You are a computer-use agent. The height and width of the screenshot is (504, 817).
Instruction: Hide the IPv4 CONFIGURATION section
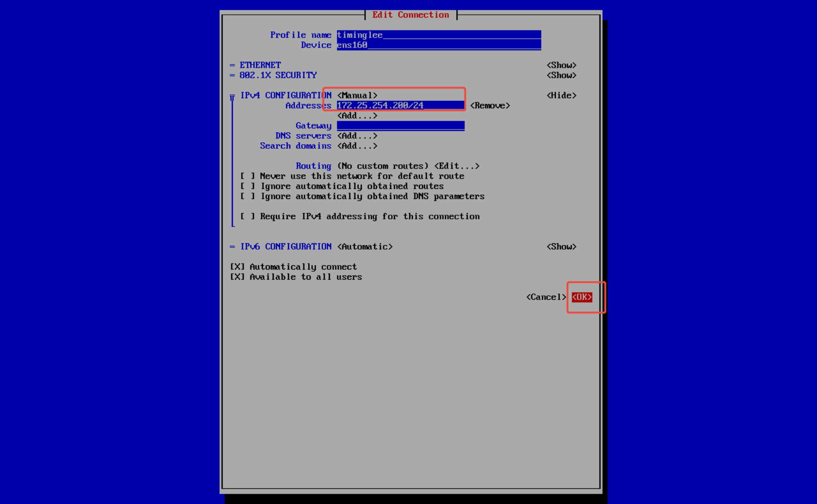pyautogui.click(x=561, y=95)
